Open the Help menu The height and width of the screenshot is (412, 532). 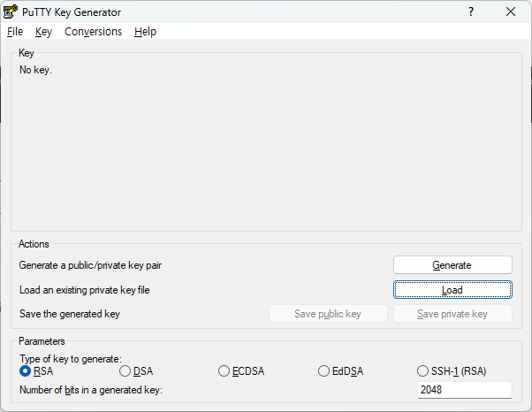click(145, 32)
